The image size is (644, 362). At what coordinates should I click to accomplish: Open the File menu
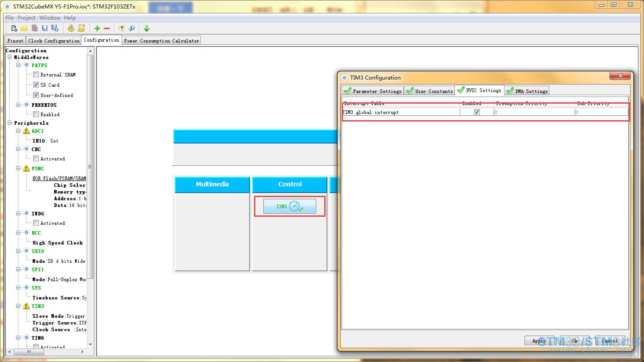point(9,18)
